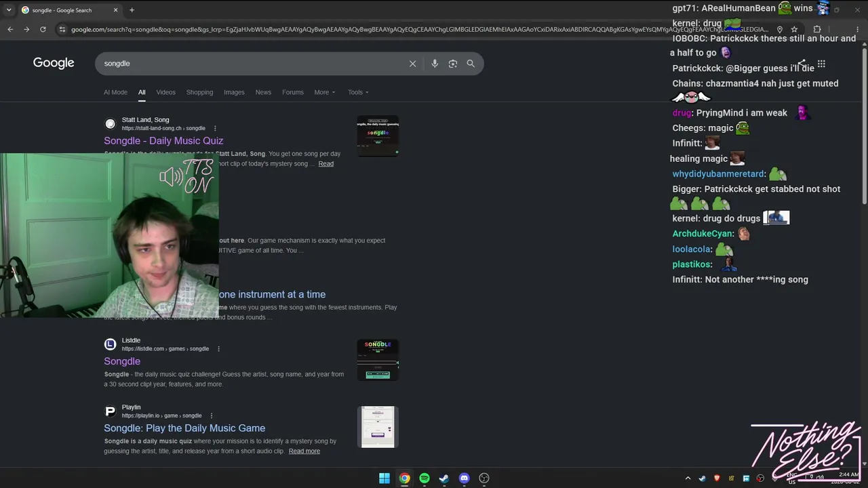Open Spotify from the taskbar

425,479
